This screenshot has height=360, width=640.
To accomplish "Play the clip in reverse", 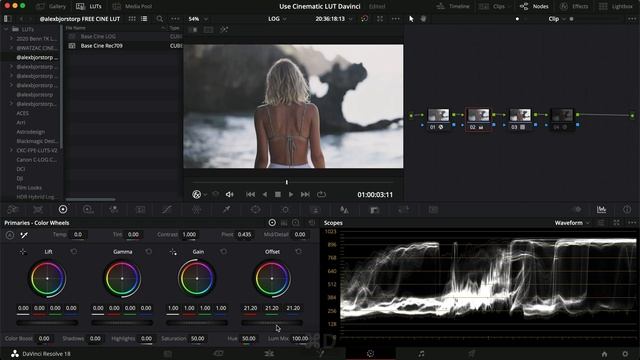I will (264, 195).
